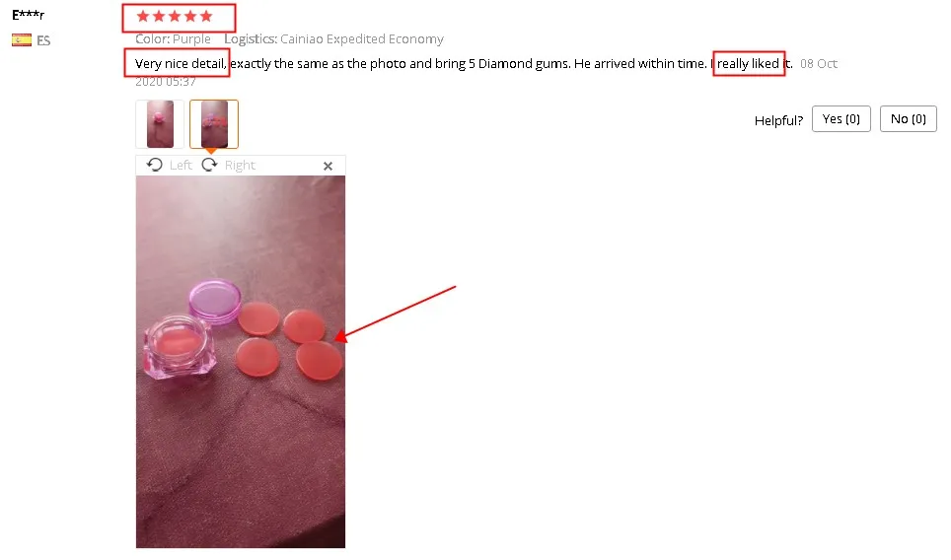
Task: Click the rotate right arrow icon
Action: click(209, 165)
